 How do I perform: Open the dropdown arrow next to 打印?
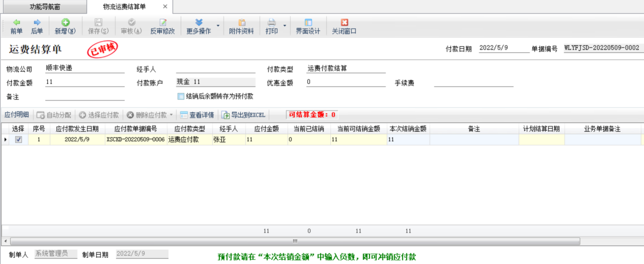click(x=284, y=25)
